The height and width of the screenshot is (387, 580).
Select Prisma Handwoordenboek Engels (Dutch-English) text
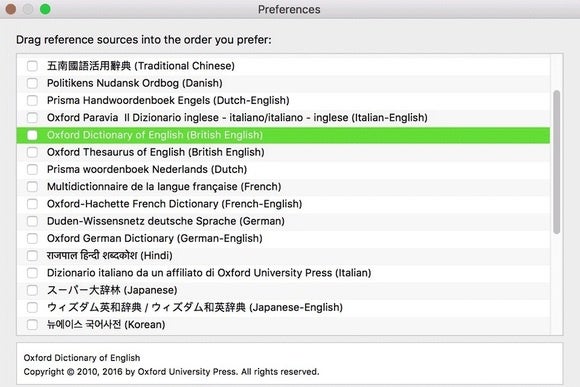(168, 100)
